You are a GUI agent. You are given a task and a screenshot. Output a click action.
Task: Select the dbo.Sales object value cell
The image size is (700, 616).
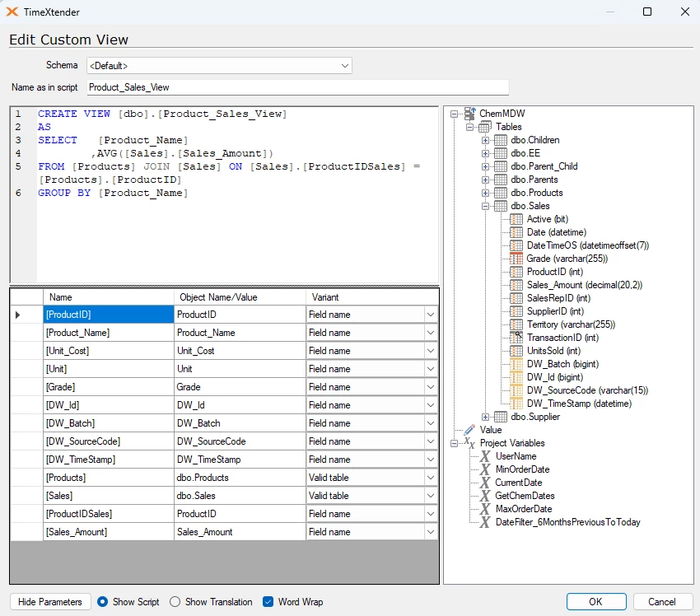(240, 496)
